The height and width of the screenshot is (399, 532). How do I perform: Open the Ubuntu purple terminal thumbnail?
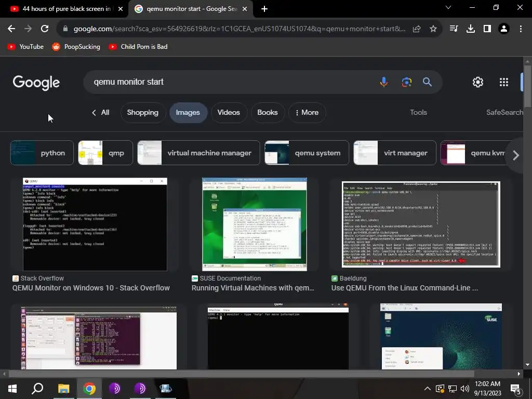tap(99, 338)
